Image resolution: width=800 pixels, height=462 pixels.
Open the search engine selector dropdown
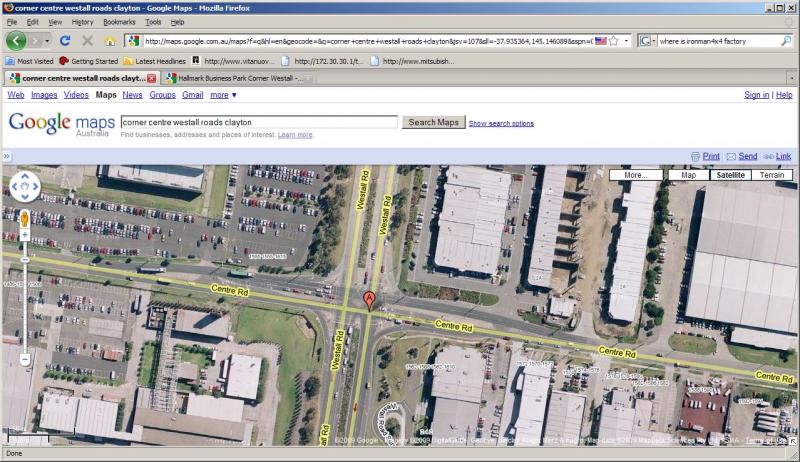point(647,41)
